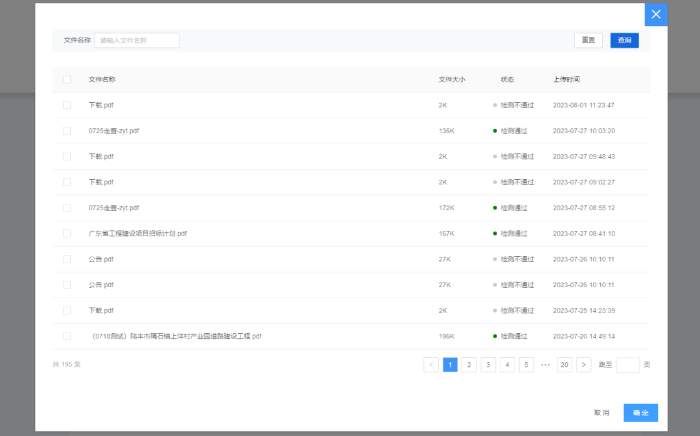Go to next page using right arrow

click(584, 365)
